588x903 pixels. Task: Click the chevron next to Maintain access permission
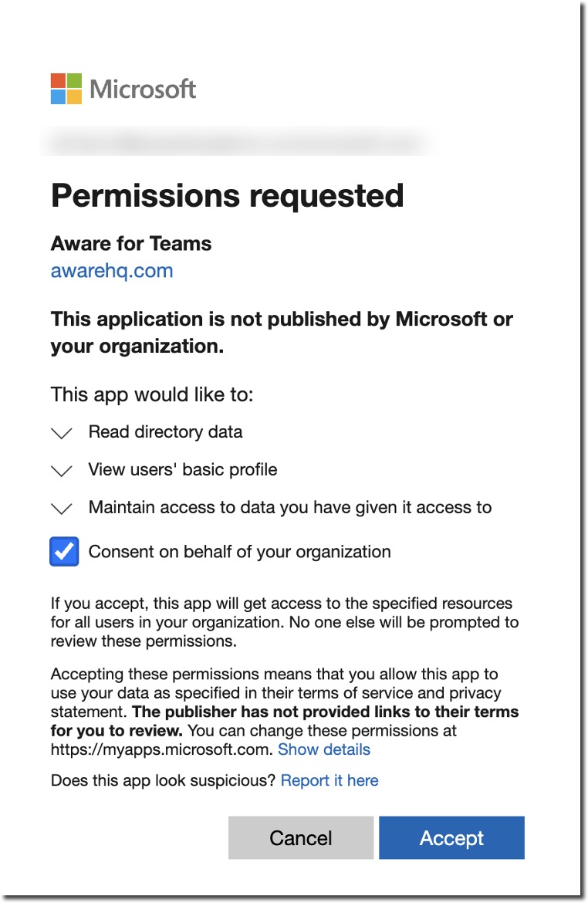tap(61, 508)
